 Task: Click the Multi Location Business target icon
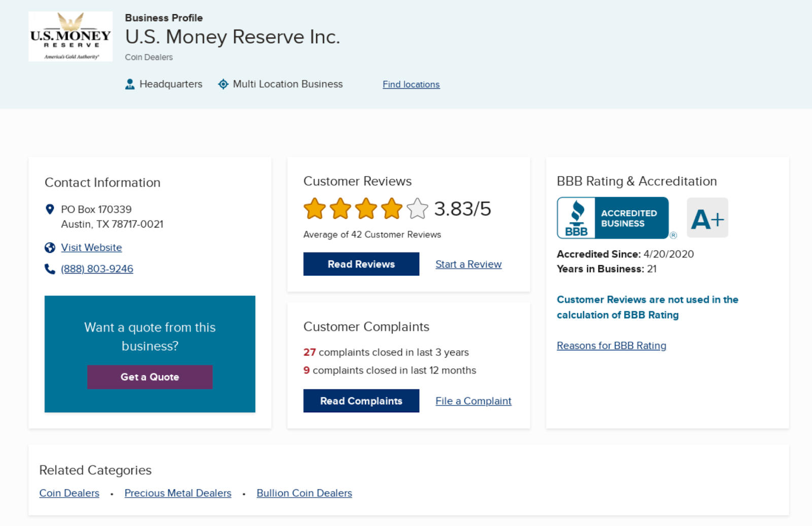point(223,84)
